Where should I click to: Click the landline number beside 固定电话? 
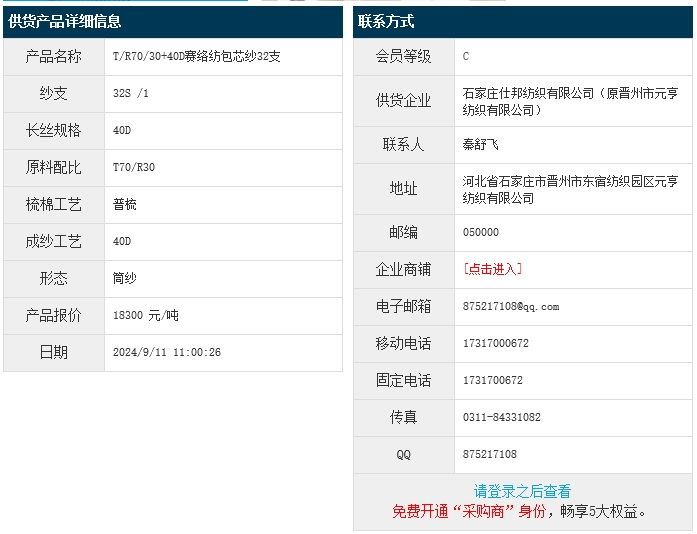tap(493, 380)
